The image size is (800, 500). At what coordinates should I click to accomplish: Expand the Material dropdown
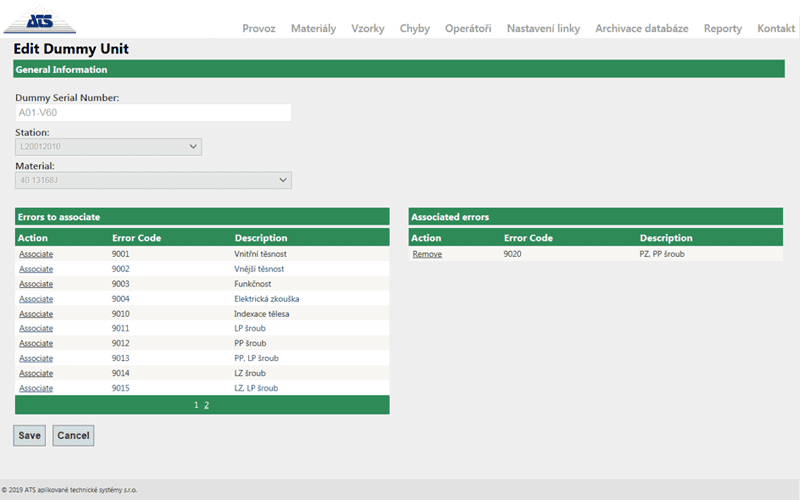[x=153, y=180]
